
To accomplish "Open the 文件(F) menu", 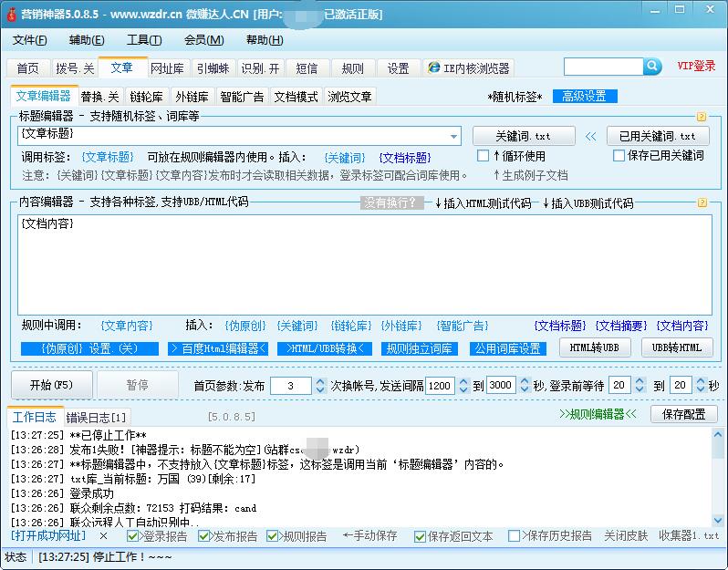I will (x=29, y=40).
